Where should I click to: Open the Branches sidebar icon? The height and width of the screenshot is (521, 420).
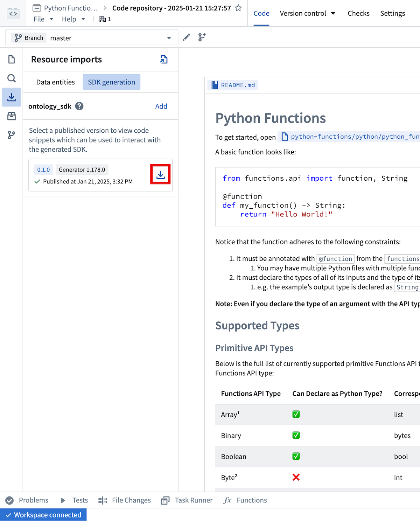[x=12, y=135]
